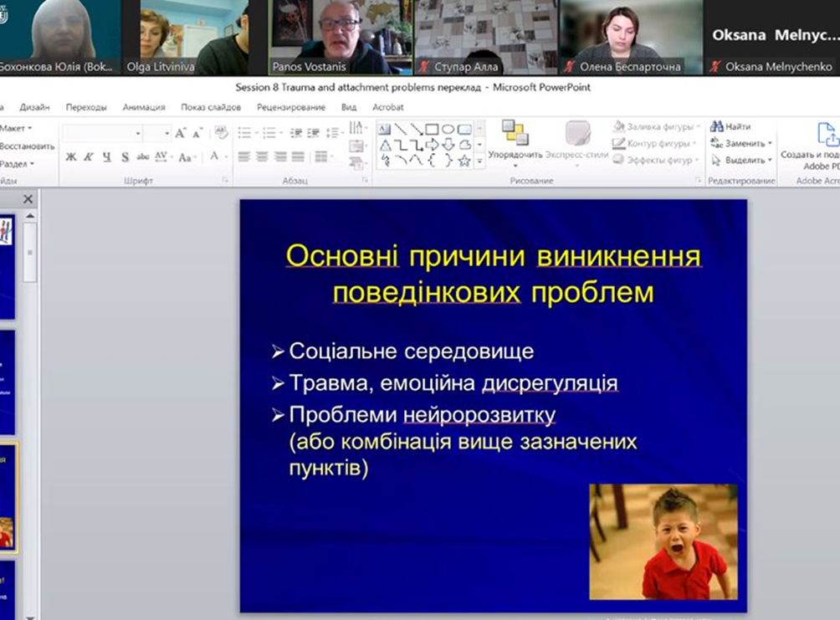Toggle bold (Ж) formatting
This screenshot has height=620, width=840.
click(x=71, y=157)
